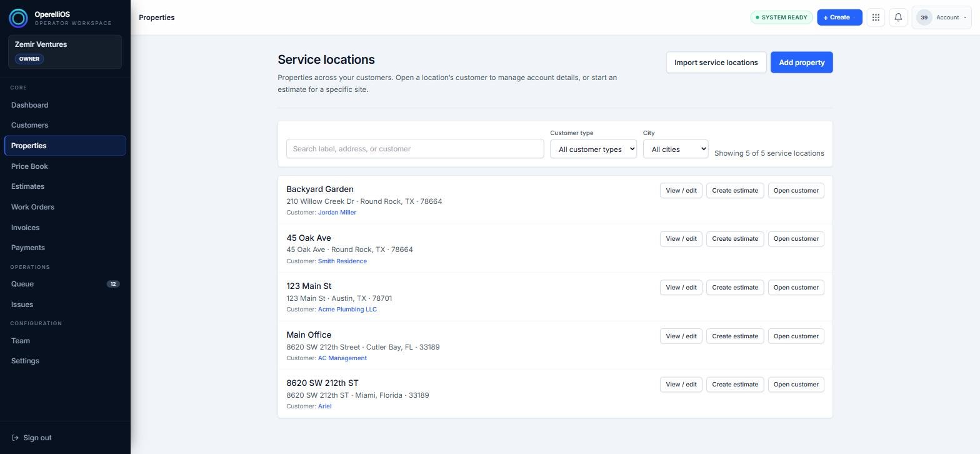
Task: Click the Backyard Garden title
Action: pyautogui.click(x=320, y=189)
